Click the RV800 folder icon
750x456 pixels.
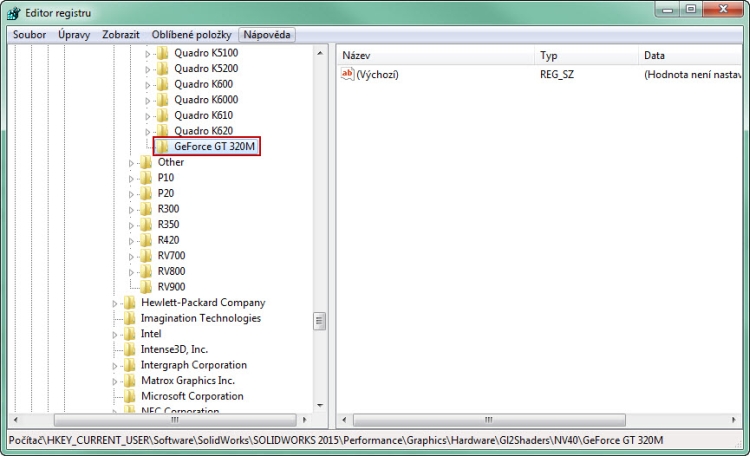point(146,271)
